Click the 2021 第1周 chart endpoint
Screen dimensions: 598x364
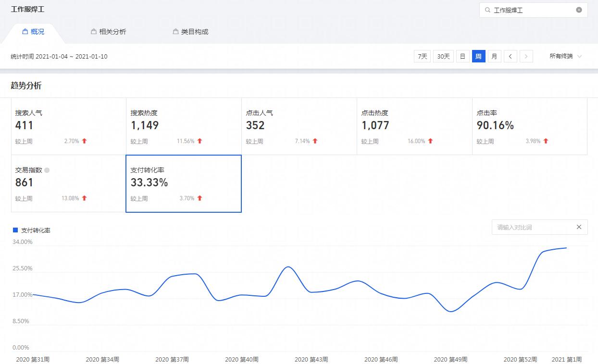pos(566,248)
